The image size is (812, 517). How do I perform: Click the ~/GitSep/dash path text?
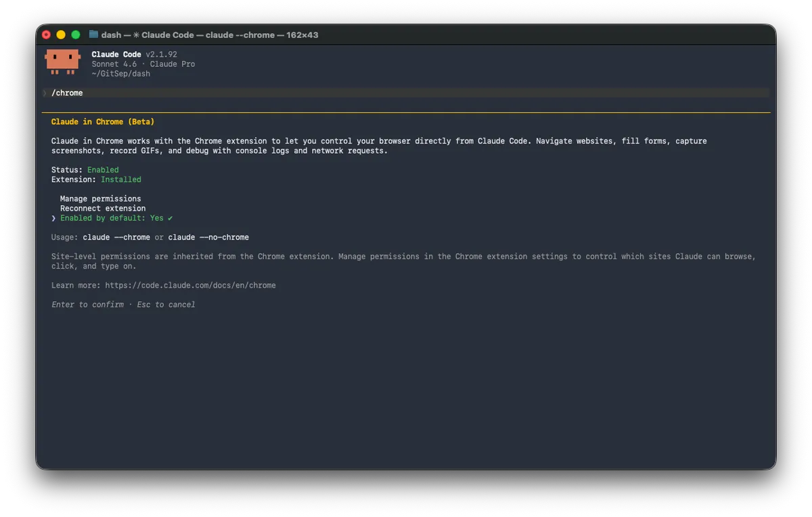[121, 74]
